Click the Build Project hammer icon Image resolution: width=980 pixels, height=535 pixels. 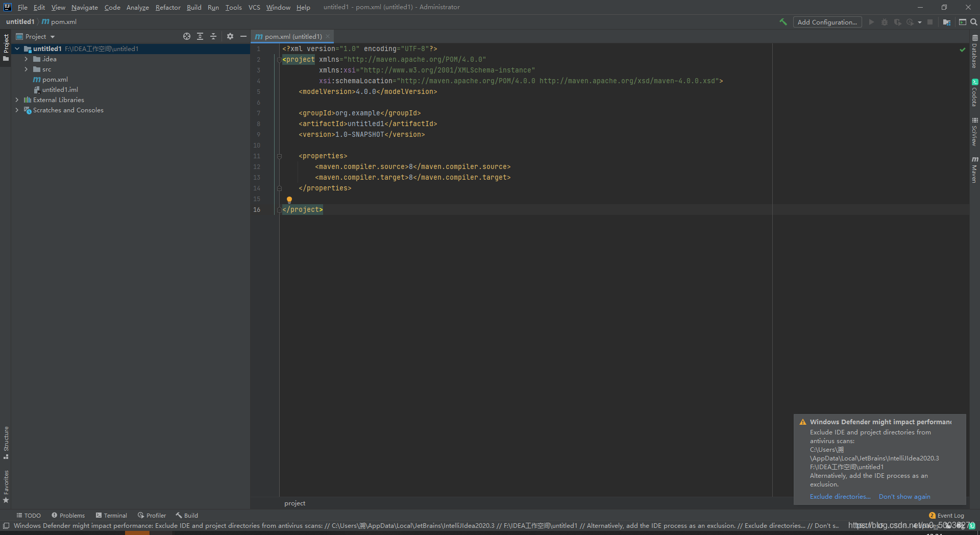coord(783,22)
